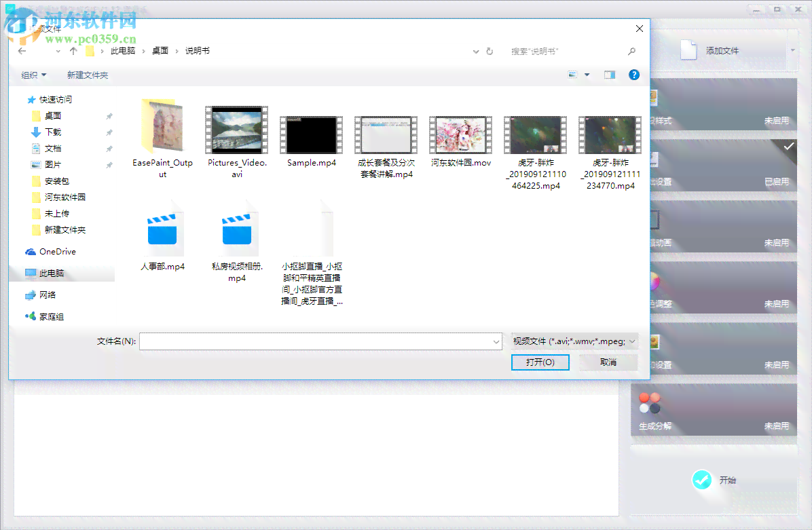
Task: Select 虎牙-胖炸 file ending 464225.mp4
Action: pyautogui.click(x=536, y=153)
